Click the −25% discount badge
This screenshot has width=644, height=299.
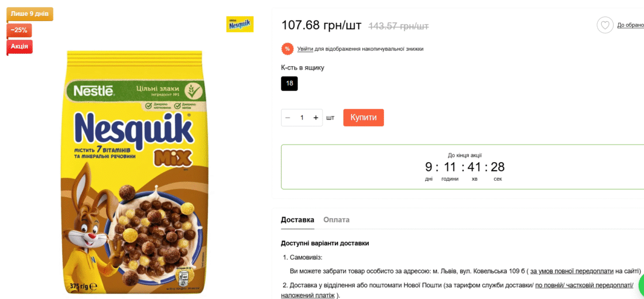[x=19, y=30]
